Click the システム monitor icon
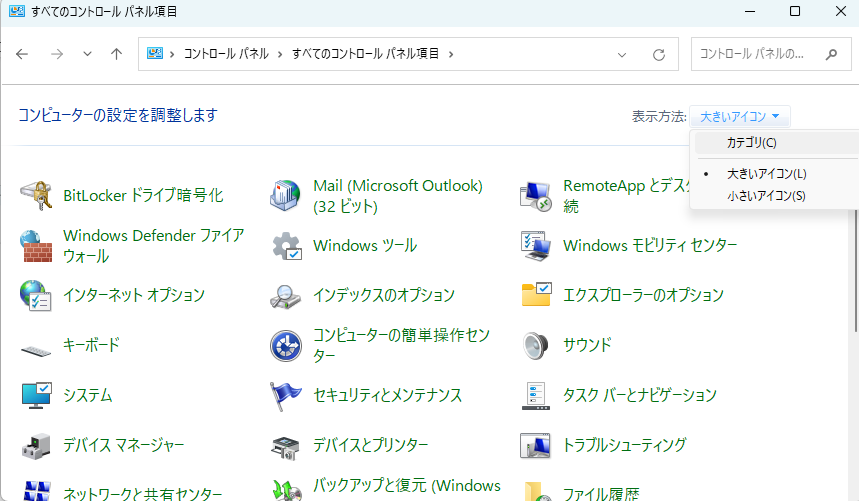859x501 pixels. click(x=36, y=395)
